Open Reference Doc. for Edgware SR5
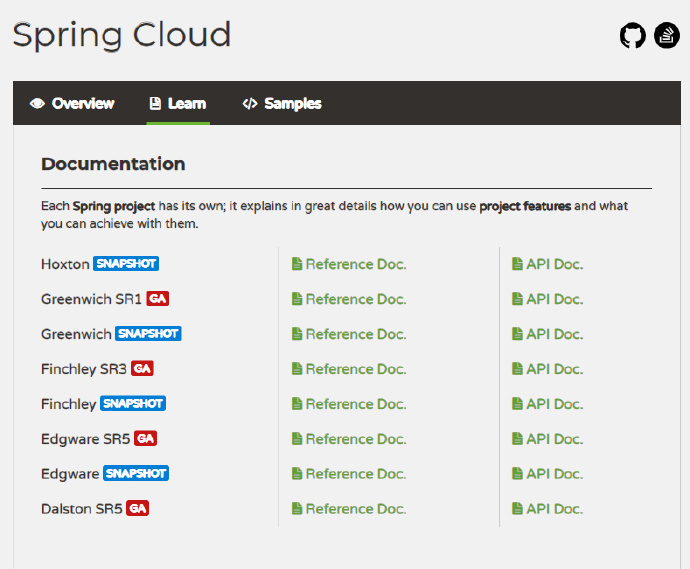690x569 pixels. [349, 439]
